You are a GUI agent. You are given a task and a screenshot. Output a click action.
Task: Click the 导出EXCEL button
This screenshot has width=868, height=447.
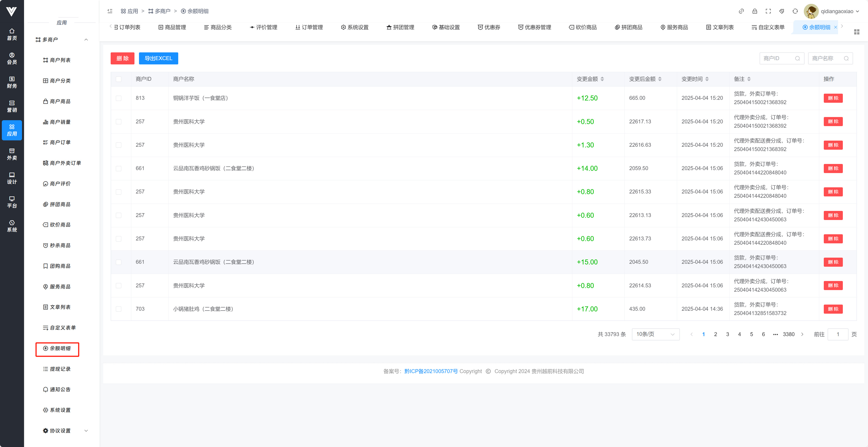tap(158, 58)
